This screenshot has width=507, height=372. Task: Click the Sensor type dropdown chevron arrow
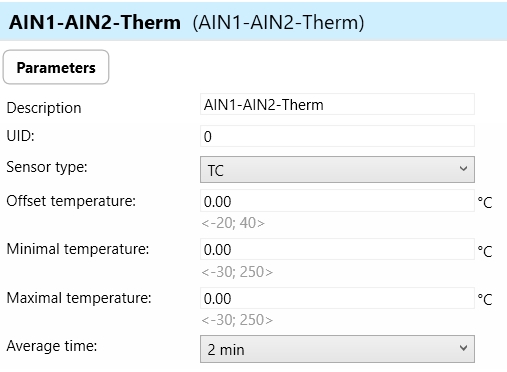click(x=463, y=169)
